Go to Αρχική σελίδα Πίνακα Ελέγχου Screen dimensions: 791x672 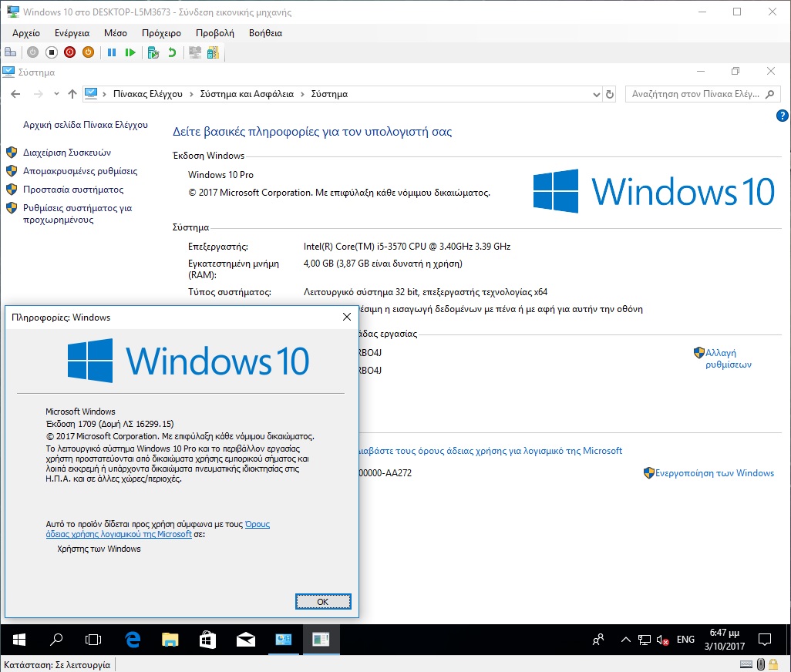(86, 125)
